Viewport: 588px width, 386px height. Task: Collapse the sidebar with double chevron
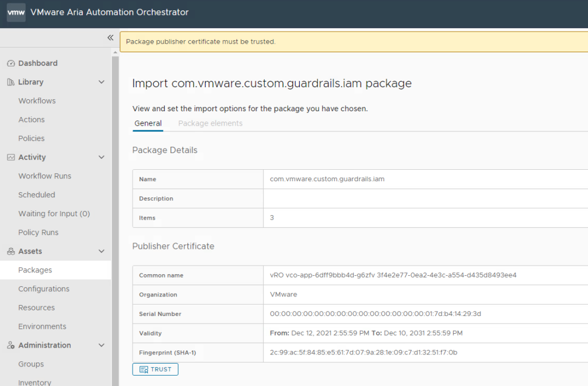(x=110, y=38)
